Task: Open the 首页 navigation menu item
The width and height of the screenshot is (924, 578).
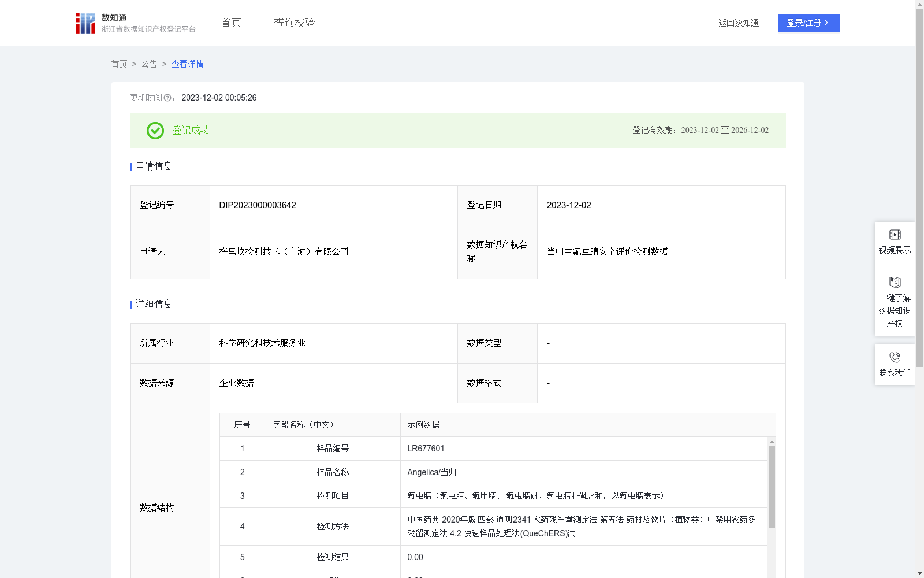Action: coord(231,23)
